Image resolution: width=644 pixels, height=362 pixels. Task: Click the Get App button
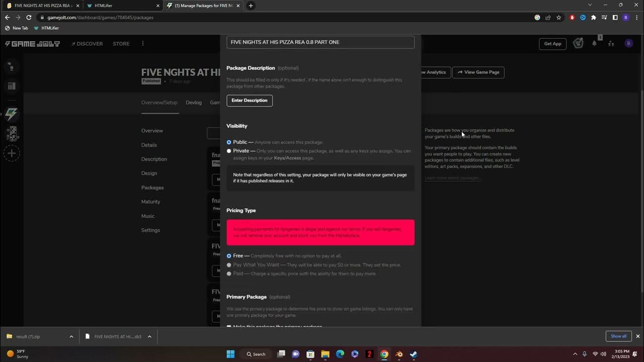(552, 44)
